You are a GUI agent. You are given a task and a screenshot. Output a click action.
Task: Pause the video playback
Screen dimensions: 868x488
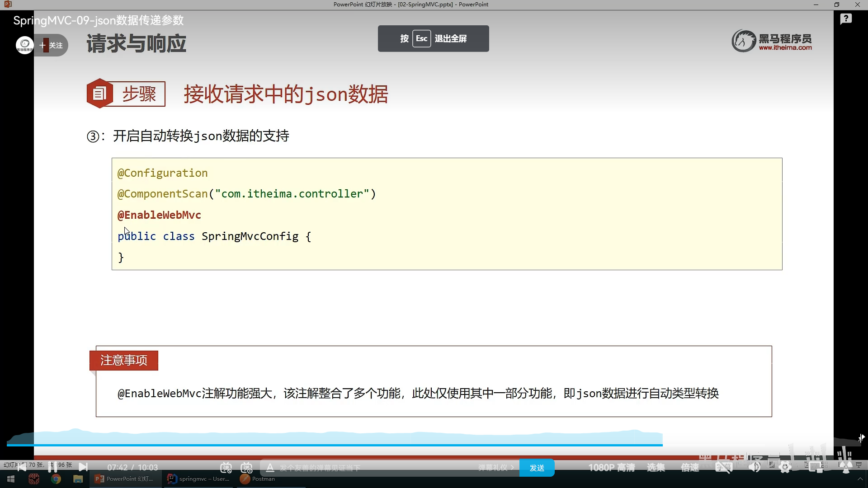(52, 467)
